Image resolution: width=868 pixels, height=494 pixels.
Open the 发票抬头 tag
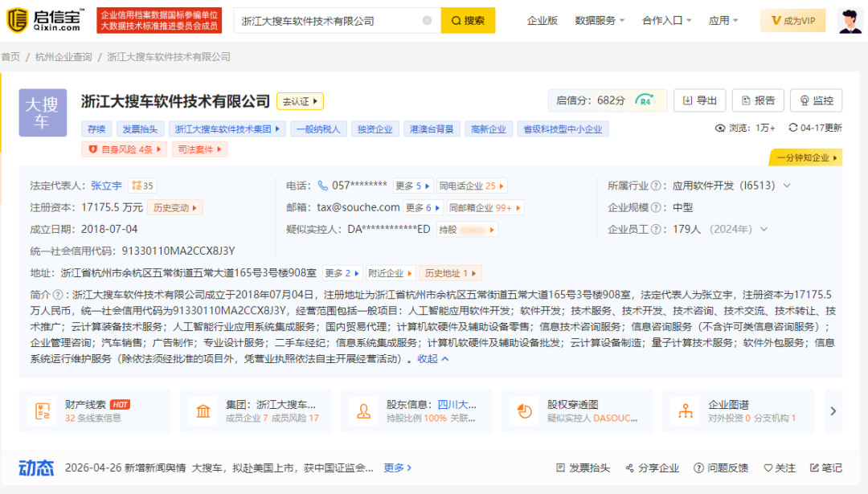tap(140, 129)
